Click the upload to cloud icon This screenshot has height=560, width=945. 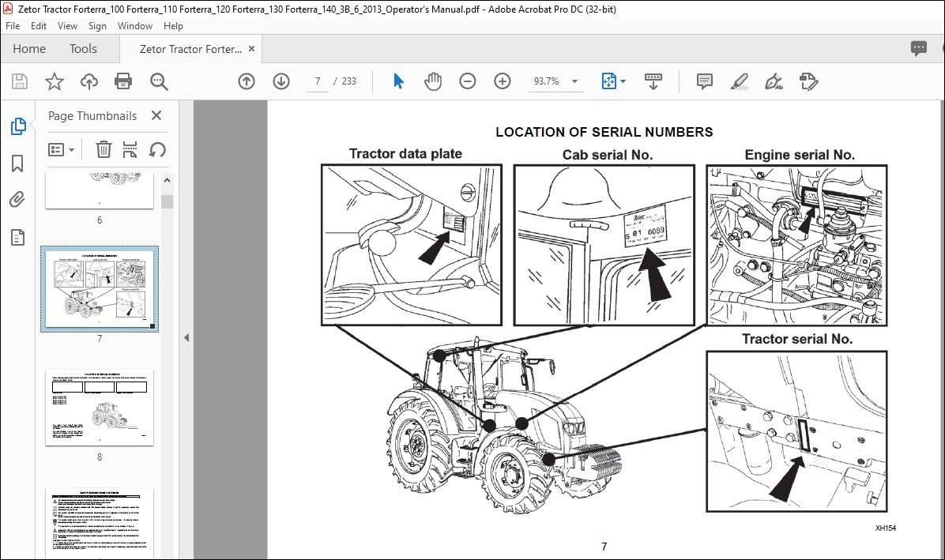pyautogui.click(x=89, y=81)
